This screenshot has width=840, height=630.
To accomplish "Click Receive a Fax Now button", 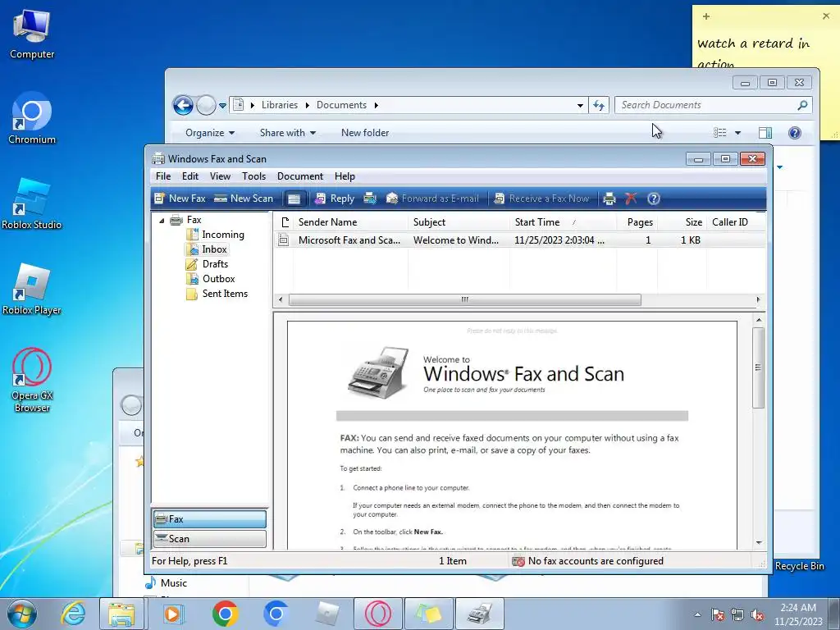I will click(x=541, y=199).
